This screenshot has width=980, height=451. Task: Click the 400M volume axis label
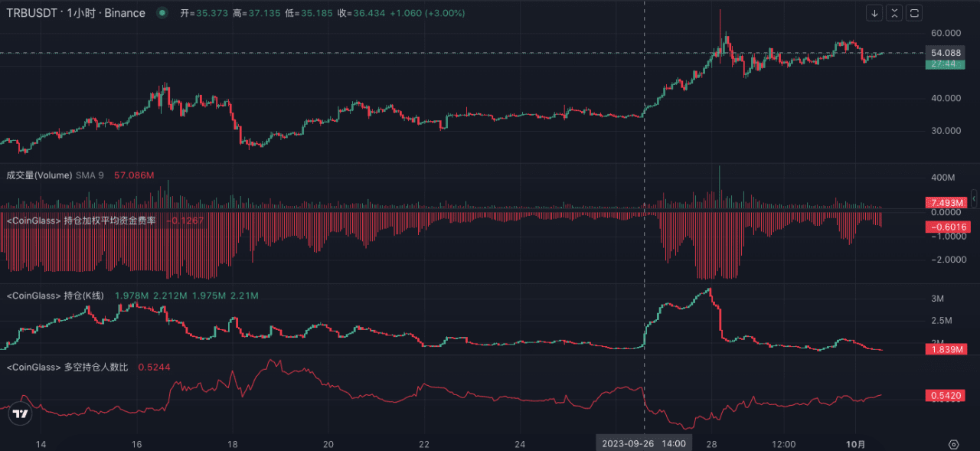(x=942, y=178)
